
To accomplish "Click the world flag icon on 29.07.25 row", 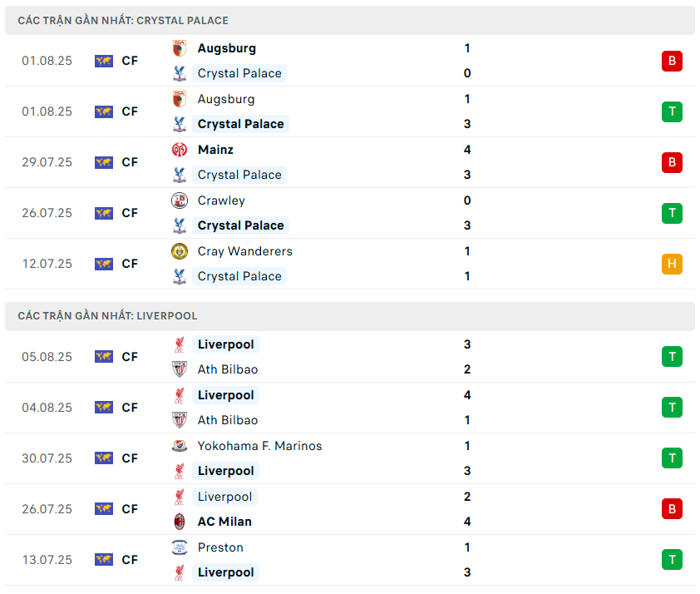I will coord(104,162).
